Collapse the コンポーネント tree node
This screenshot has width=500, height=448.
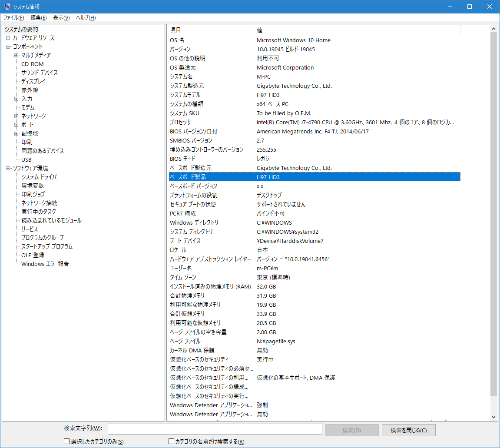pyautogui.click(x=8, y=46)
